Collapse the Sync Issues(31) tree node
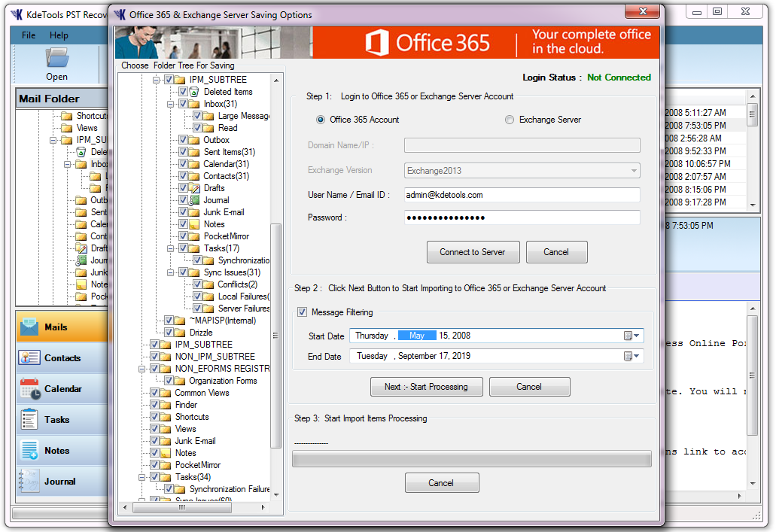Viewport: 776px width, 532px height. click(170, 272)
